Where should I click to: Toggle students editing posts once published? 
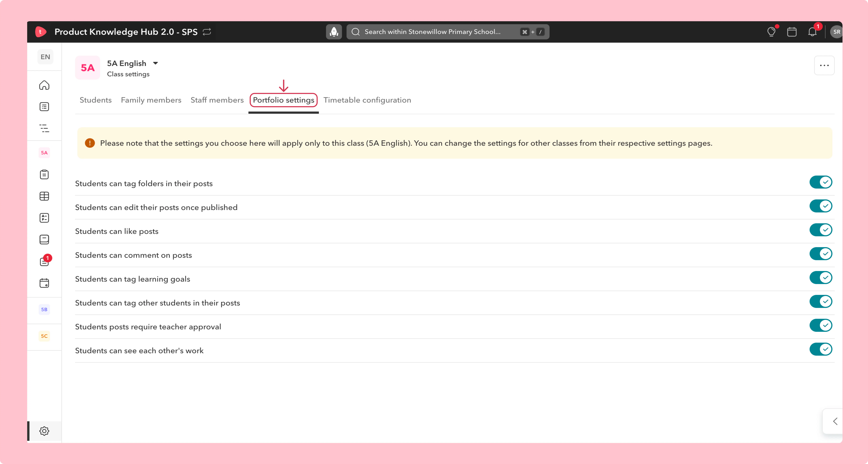click(821, 206)
